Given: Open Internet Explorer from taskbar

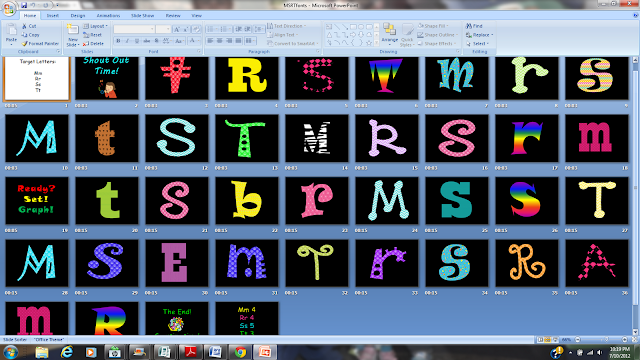Looking at the screenshot, I should tap(67, 352).
